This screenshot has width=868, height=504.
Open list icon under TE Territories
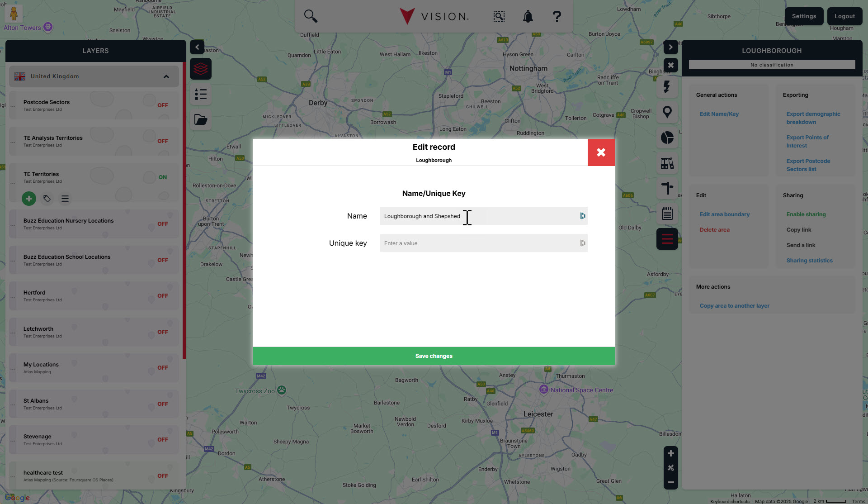[65, 199]
